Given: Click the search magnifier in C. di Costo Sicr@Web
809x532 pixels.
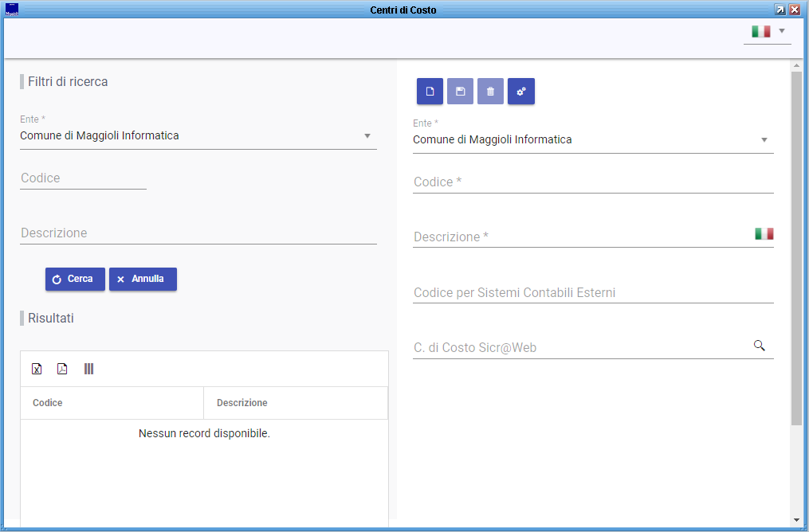Looking at the screenshot, I should pyautogui.click(x=759, y=346).
